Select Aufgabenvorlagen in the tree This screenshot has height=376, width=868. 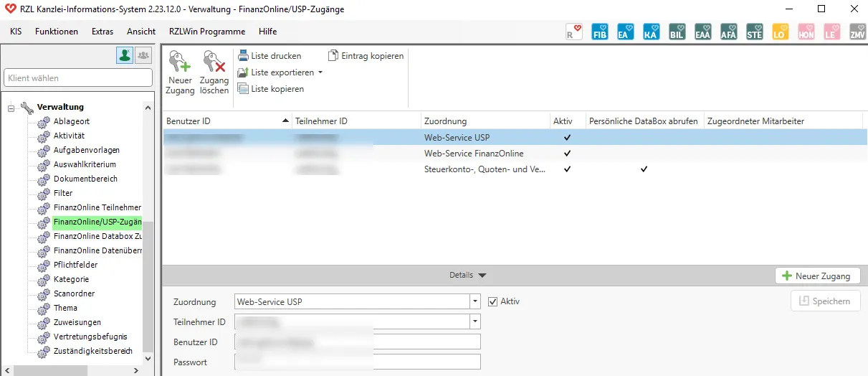(87, 150)
